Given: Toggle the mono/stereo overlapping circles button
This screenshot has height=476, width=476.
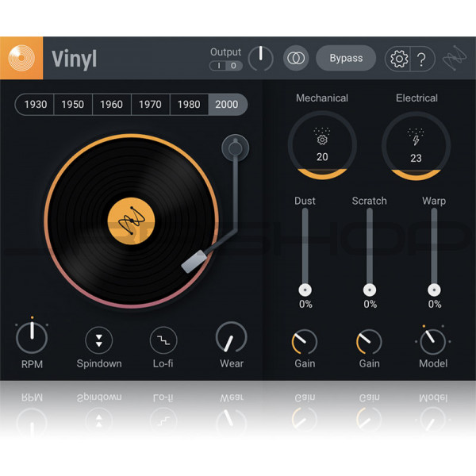Looking at the screenshot, I should coord(296,58).
